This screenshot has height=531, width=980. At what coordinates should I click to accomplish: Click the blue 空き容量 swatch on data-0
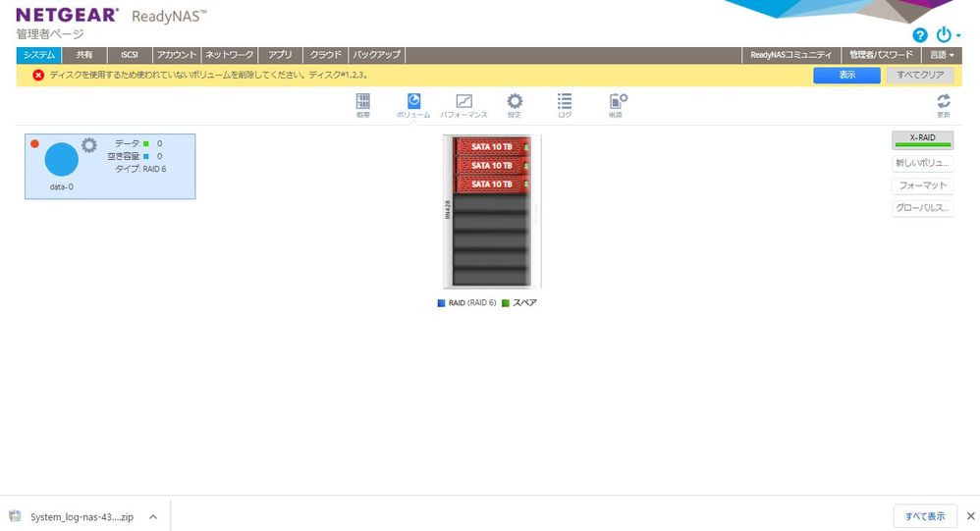[146, 156]
